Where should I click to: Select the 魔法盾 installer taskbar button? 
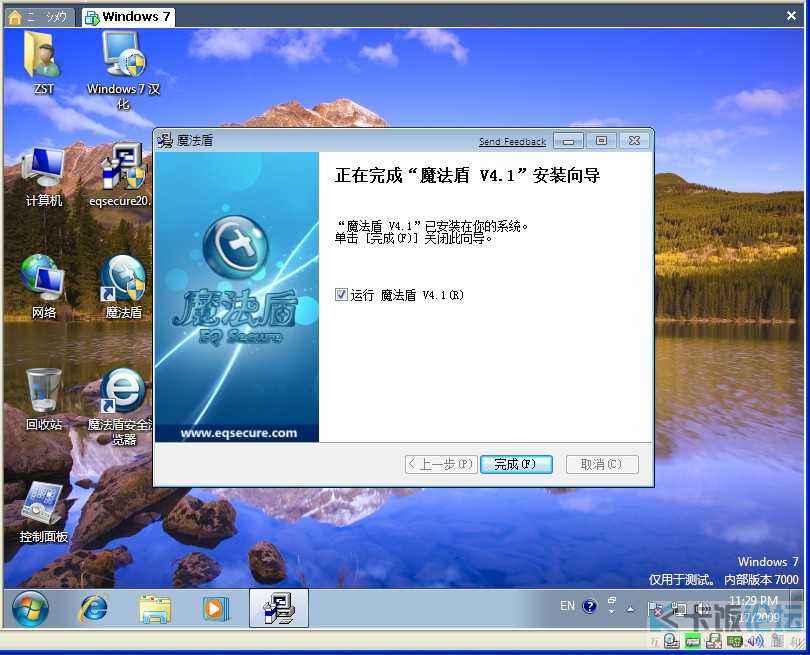pyautogui.click(x=279, y=608)
